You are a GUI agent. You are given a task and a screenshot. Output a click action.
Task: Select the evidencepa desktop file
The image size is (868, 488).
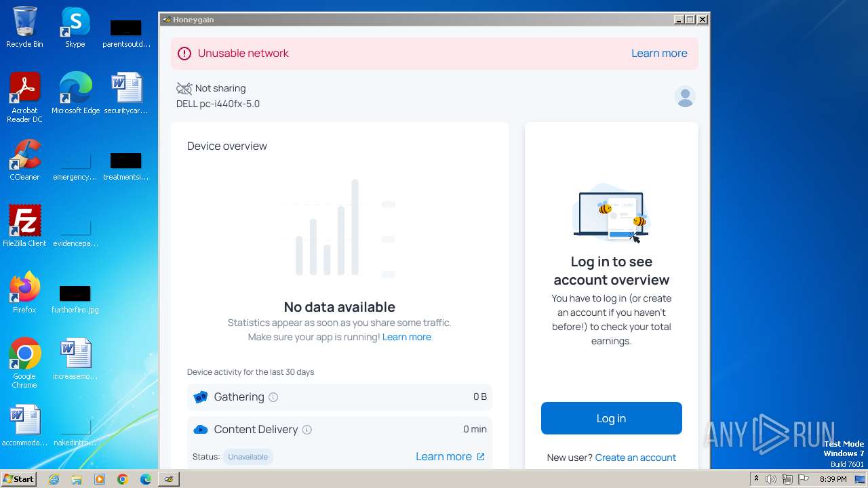click(x=75, y=232)
